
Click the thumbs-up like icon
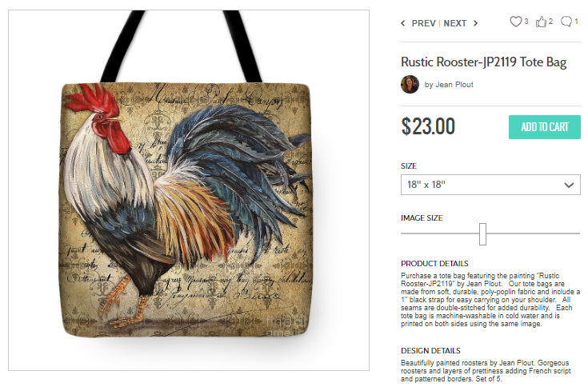541,22
